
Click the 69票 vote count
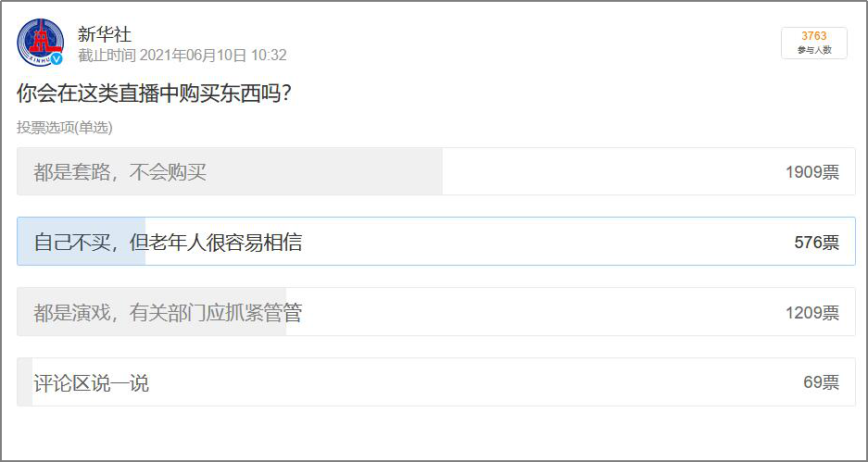click(821, 382)
